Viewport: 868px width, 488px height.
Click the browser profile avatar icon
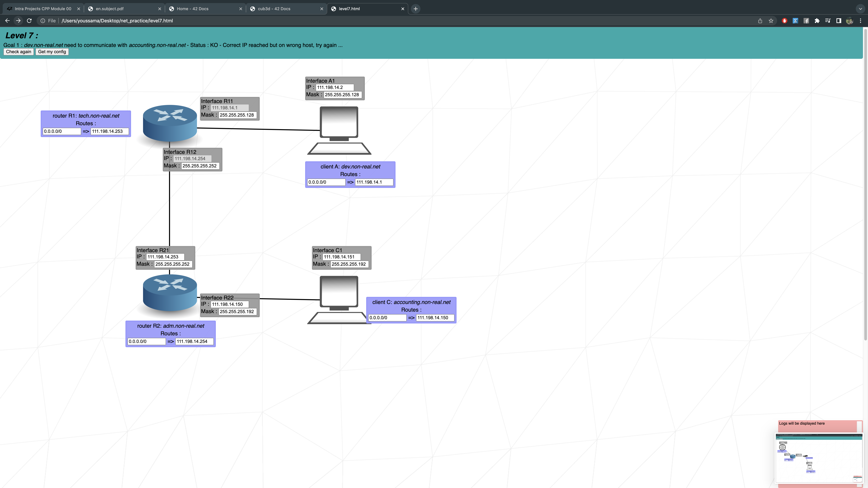tap(850, 21)
